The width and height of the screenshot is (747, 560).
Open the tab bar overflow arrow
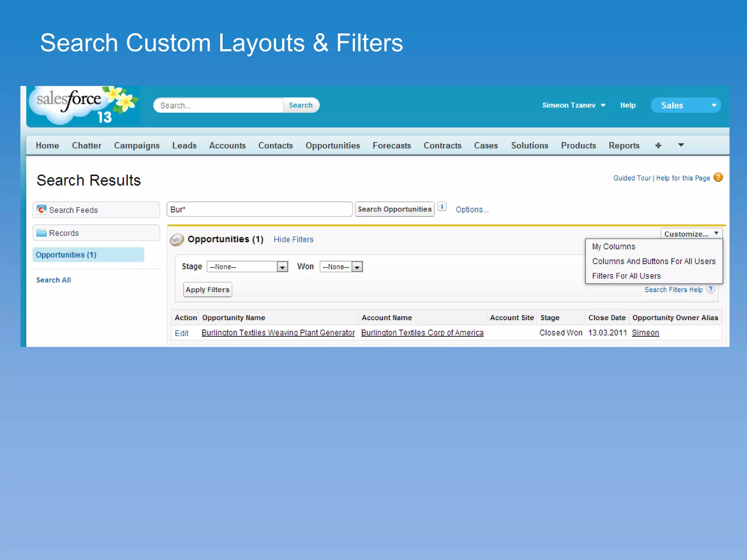click(681, 145)
